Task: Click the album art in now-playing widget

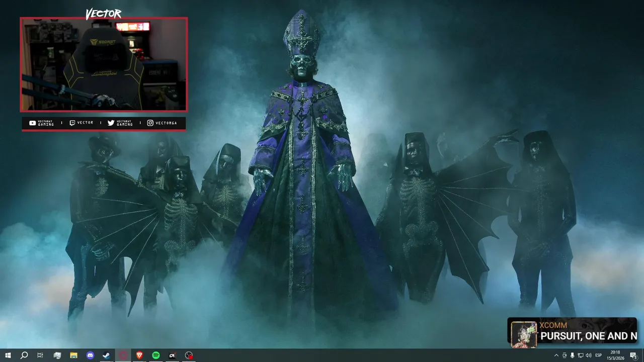Action: coord(524,334)
